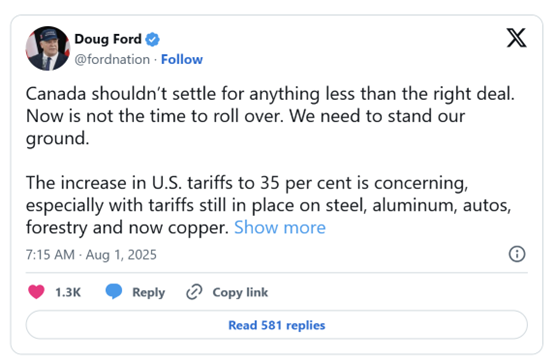Click the blue verified checkmark badge
Image resolution: width=554 pixels, height=363 pixels.
[152, 39]
